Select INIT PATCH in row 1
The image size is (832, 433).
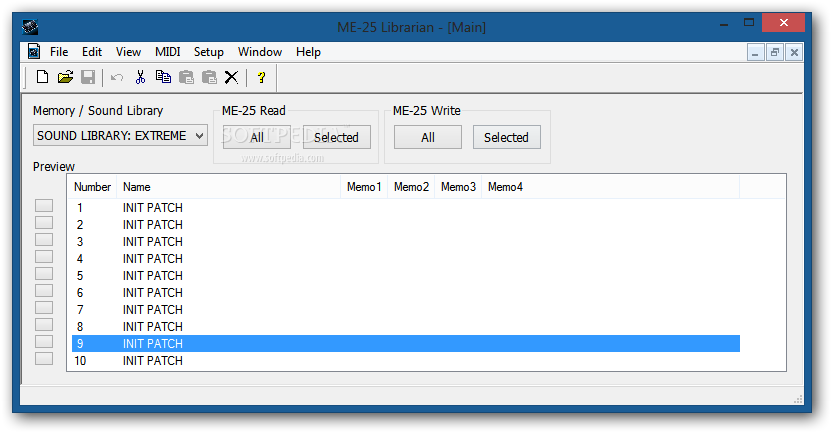pos(153,207)
